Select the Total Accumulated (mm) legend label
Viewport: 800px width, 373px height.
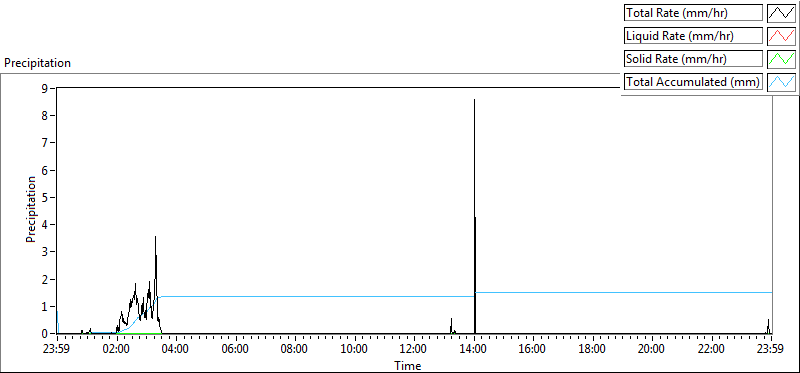pyautogui.click(x=693, y=82)
